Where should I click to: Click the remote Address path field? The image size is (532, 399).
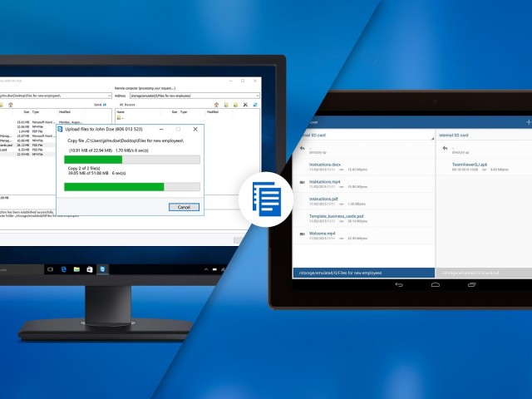(x=195, y=96)
